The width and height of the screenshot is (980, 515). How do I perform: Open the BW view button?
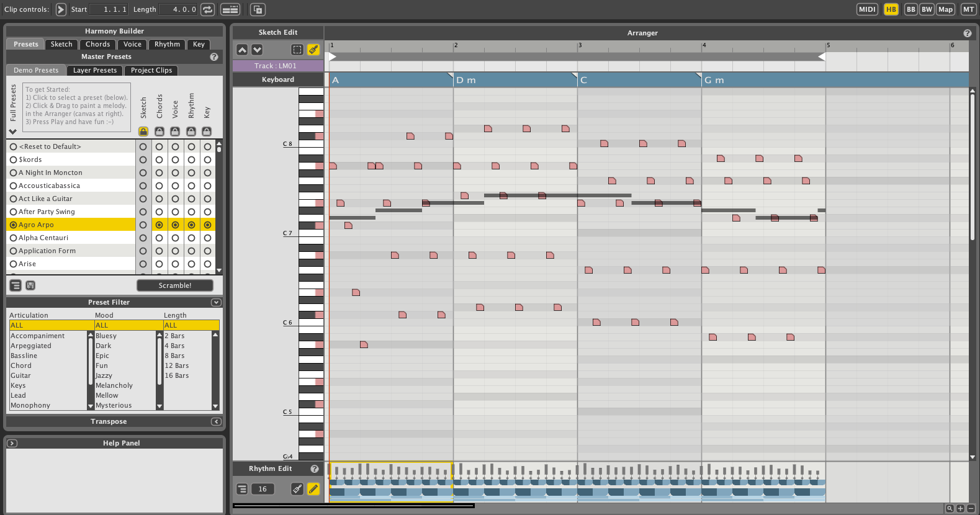coord(927,9)
